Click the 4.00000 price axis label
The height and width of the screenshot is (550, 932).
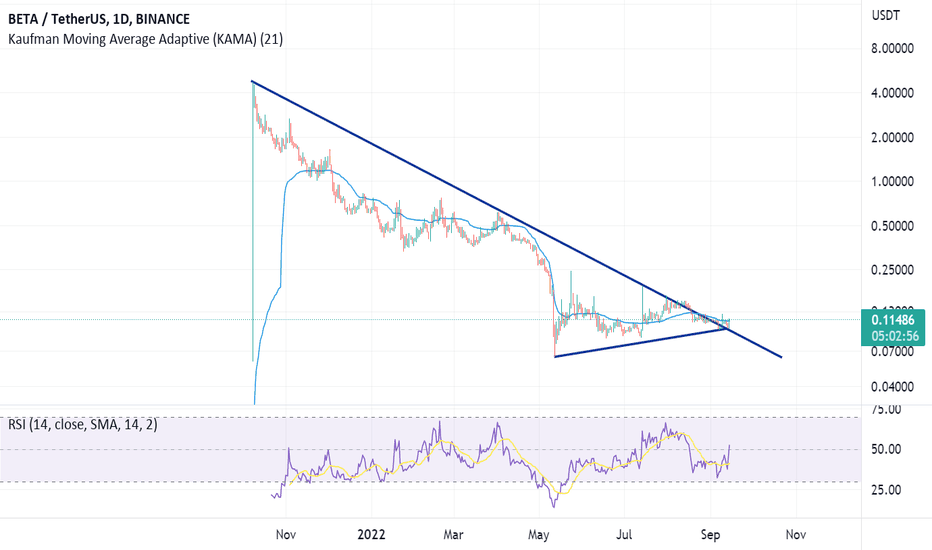click(892, 93)
